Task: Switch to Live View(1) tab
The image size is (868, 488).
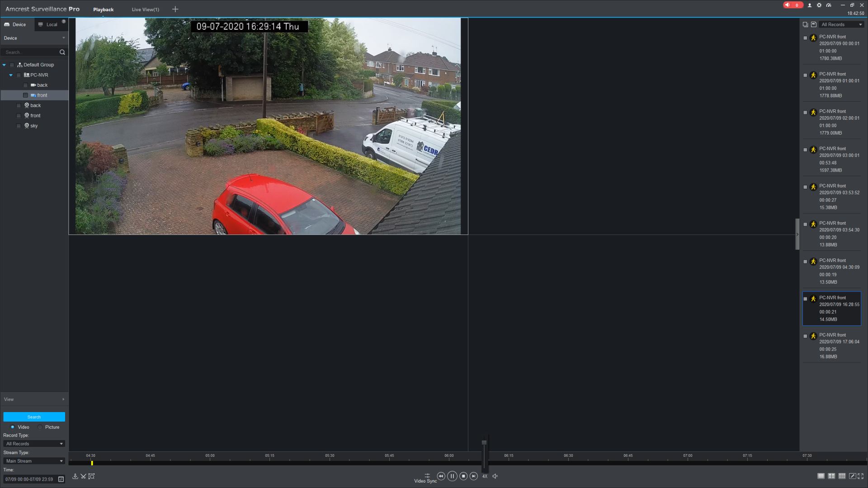Action: [146, 9]
